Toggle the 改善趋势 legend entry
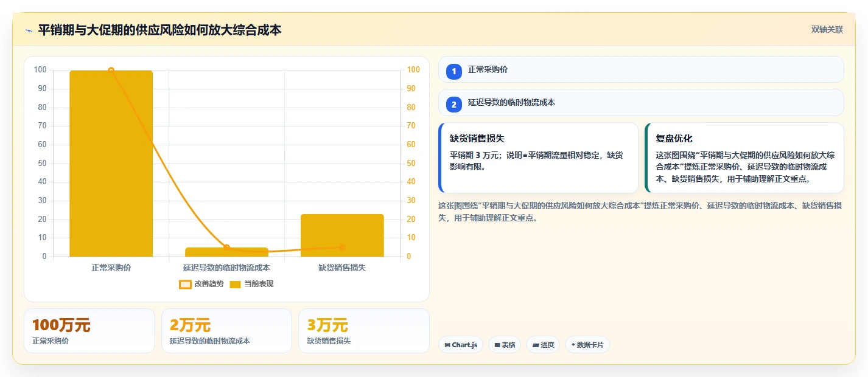868x377 pixels. [x=201, y=284]
